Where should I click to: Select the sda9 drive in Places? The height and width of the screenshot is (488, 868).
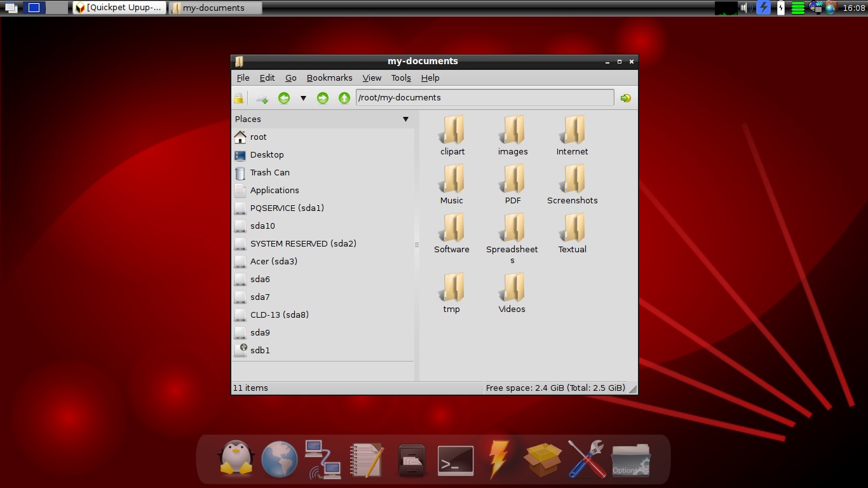point(323,332)
